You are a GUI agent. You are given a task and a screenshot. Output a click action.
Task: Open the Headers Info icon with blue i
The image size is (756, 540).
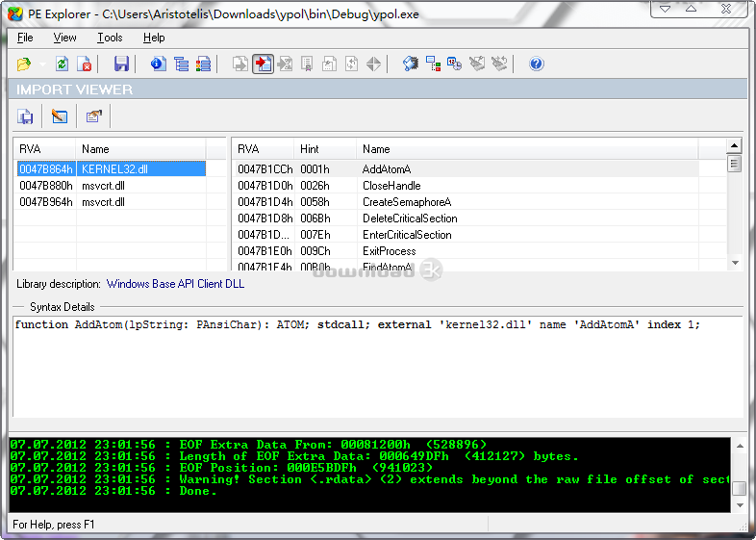coord(158,64)
